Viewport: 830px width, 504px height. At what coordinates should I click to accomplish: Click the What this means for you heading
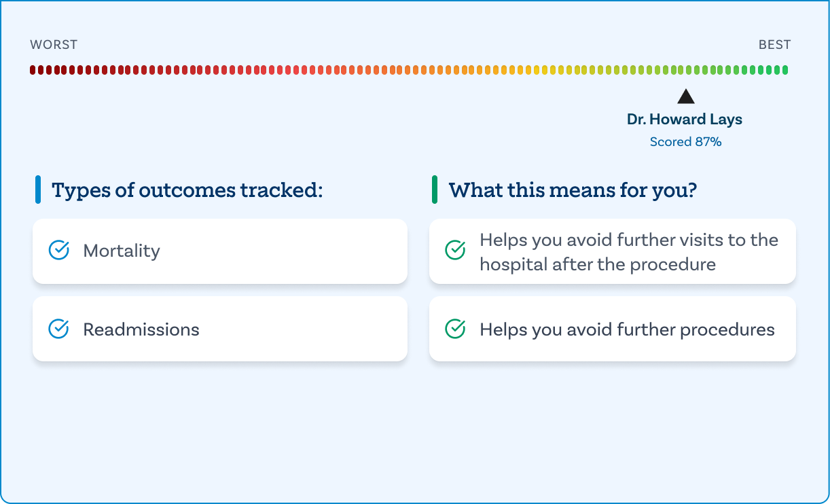(x=573, y=190)
